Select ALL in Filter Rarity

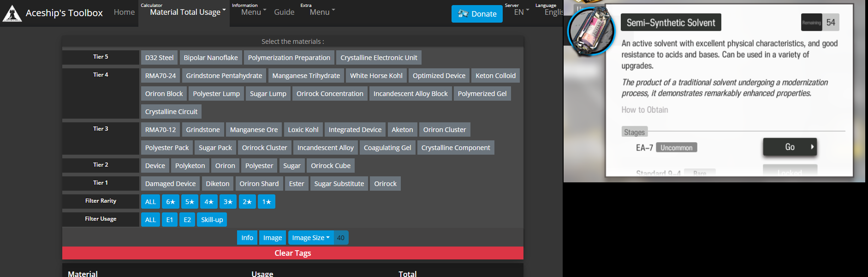pyautogui.click(x=151, y=202)
